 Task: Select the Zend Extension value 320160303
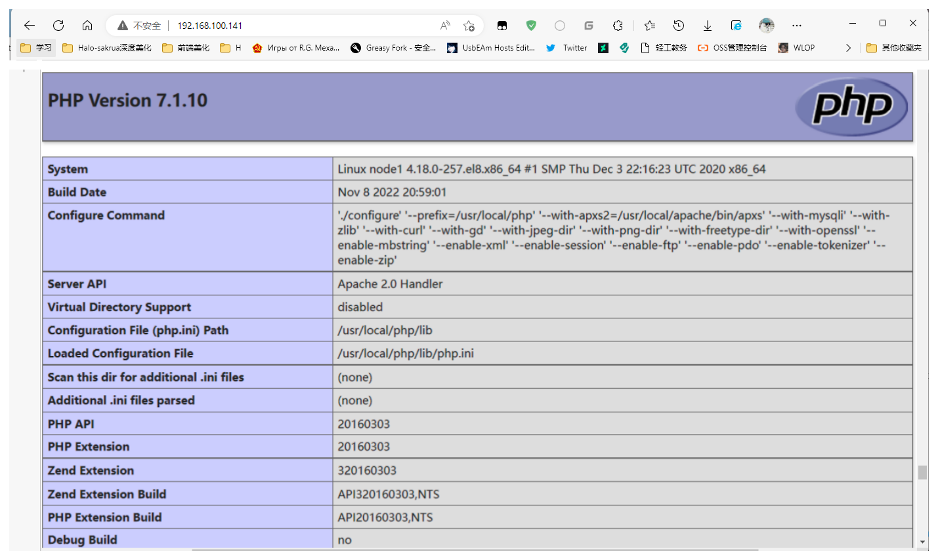pyautogui.click(x=367, y=470)
